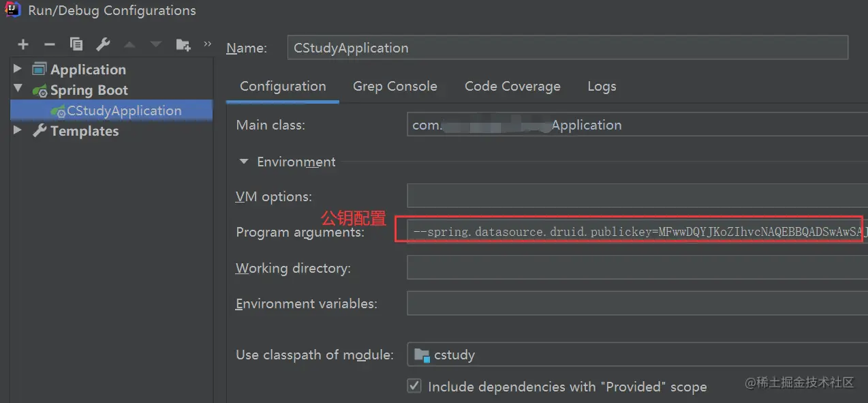
Task: Click the Program arguments input field
Action: coord(637,232)
